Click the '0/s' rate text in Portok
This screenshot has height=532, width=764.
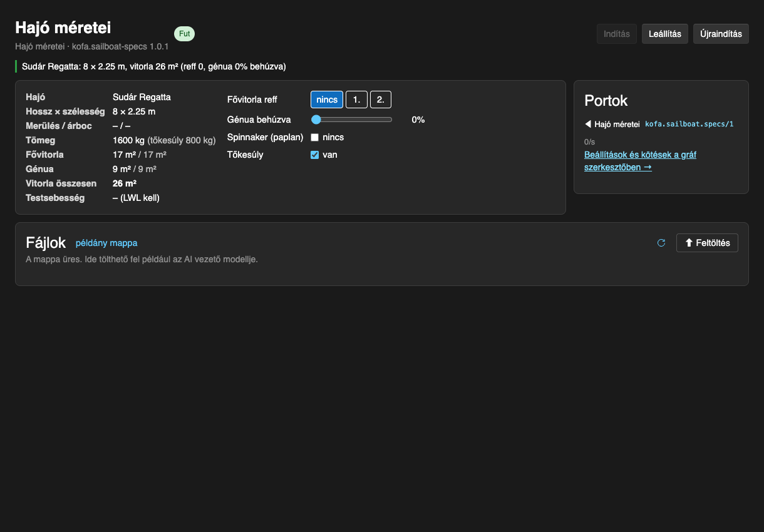pos(589,142)
